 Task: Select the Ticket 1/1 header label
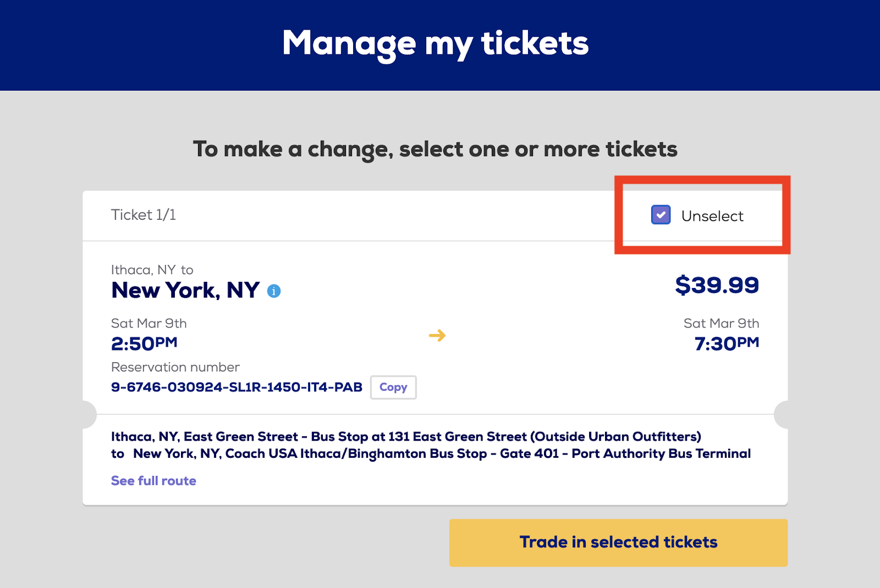[x=144, y=215]
